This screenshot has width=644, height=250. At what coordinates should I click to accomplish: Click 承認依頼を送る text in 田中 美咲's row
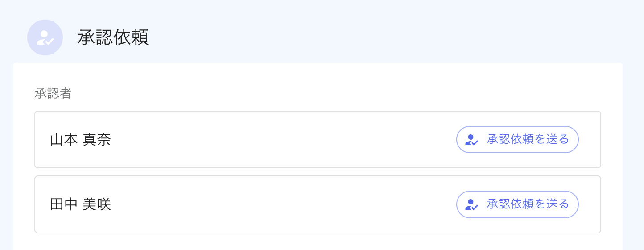point(528,204)
